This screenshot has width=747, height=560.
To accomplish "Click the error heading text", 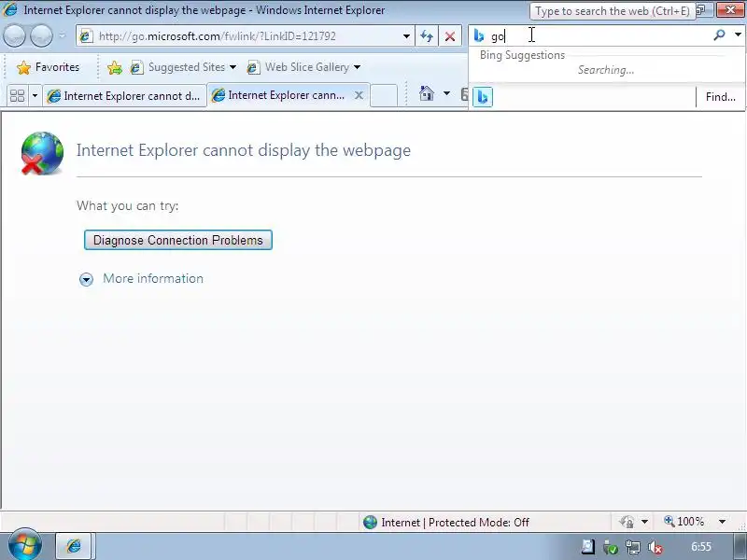I will 244,150.
